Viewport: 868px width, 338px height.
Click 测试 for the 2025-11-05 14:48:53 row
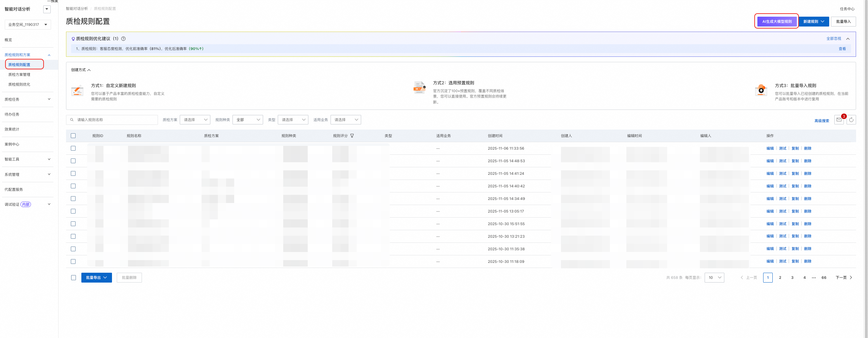783,161
